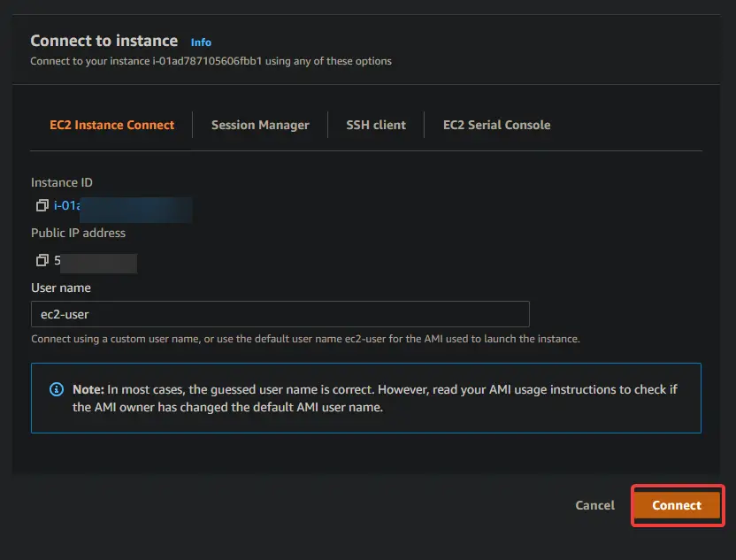Click inside the User name input field
Screen dimensions: 736x560
pyautogui.click(x=280, y=314)
